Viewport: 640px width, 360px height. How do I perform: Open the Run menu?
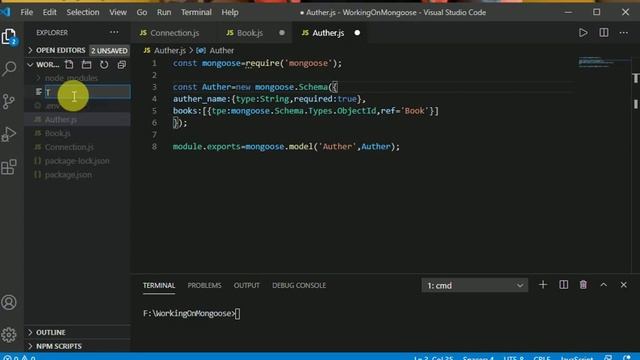click(x=164, y=12)
